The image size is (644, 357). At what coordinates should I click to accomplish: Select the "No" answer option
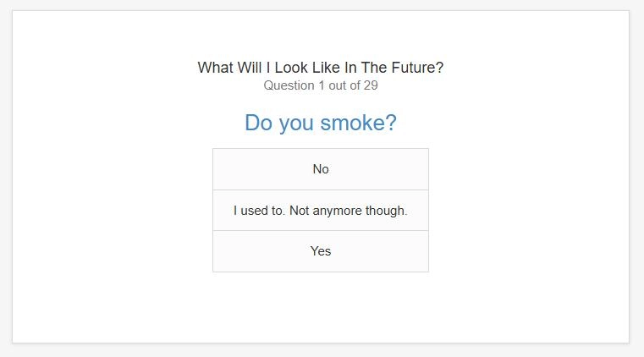pyautogui.click(x=321, y=169)
